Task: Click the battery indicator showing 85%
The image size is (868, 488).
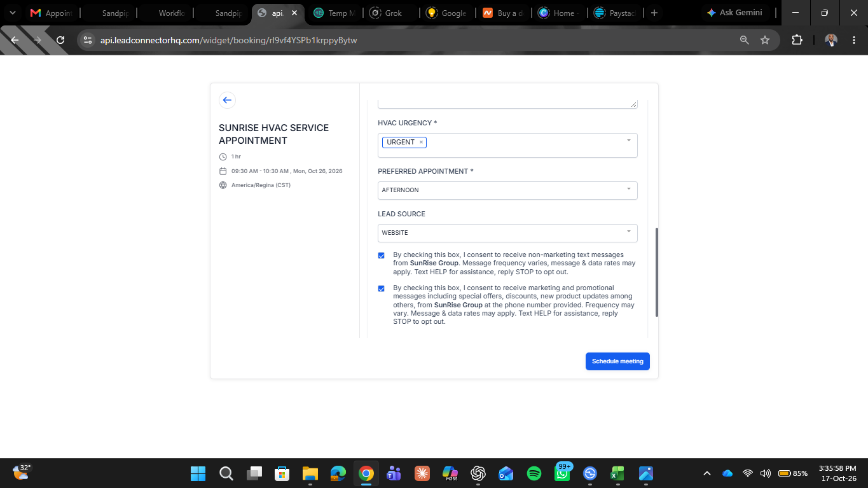Action: coord(793,473)
